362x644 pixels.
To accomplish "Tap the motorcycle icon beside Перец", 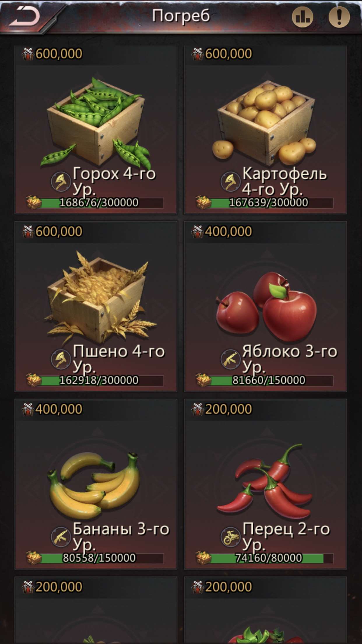I will coord(231,537).
